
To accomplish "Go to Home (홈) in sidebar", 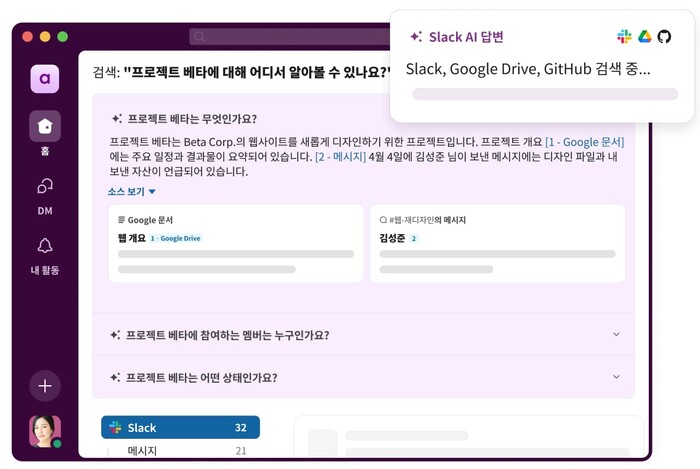I will click(x=45, y=126).
